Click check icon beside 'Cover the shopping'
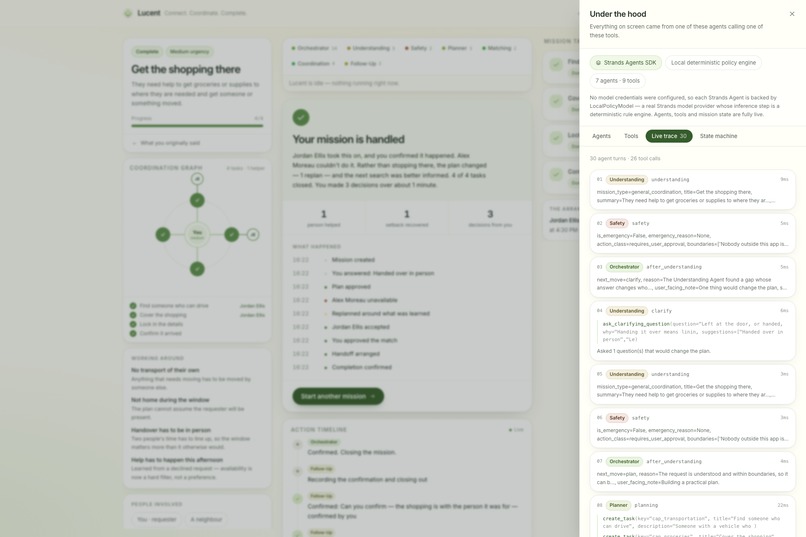 pos(133,315)
